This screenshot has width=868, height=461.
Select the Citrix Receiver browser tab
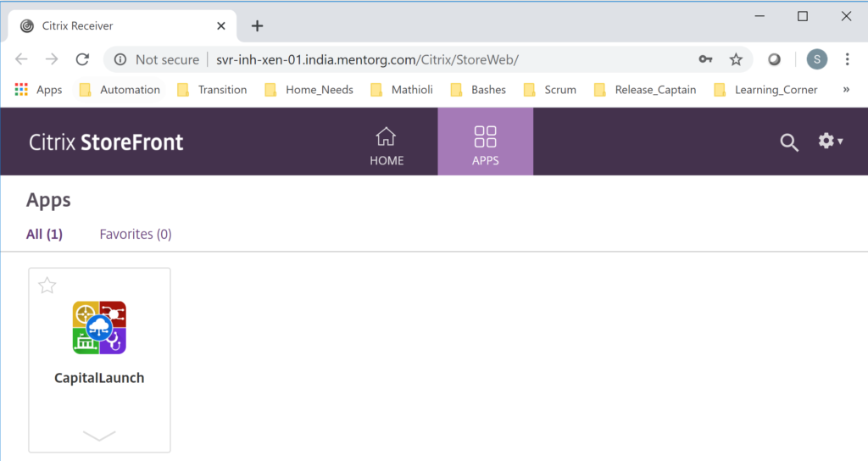122,25
